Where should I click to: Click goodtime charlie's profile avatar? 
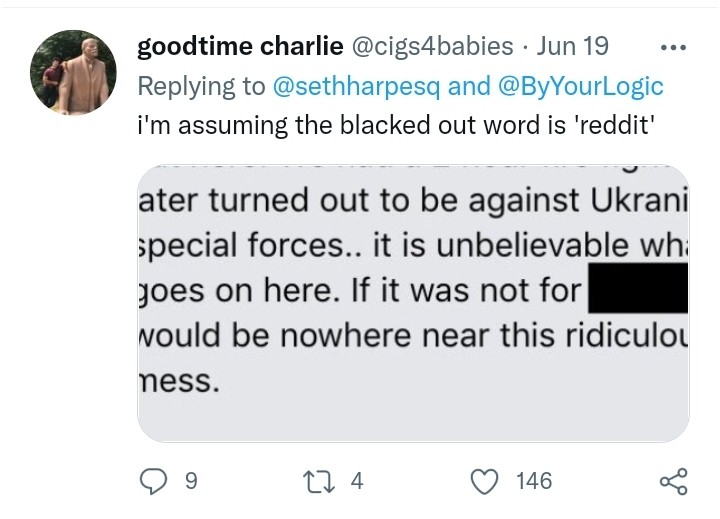click(70, 71)
